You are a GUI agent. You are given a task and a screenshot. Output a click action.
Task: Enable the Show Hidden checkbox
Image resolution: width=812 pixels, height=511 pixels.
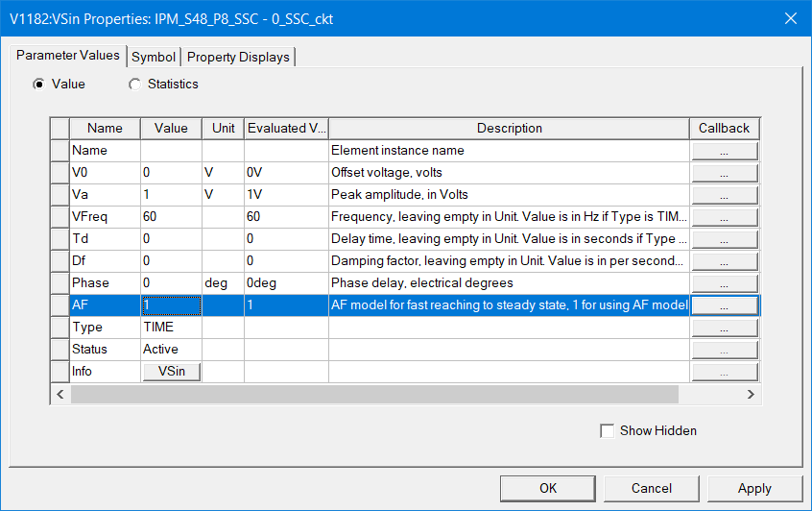coord(607,431)
